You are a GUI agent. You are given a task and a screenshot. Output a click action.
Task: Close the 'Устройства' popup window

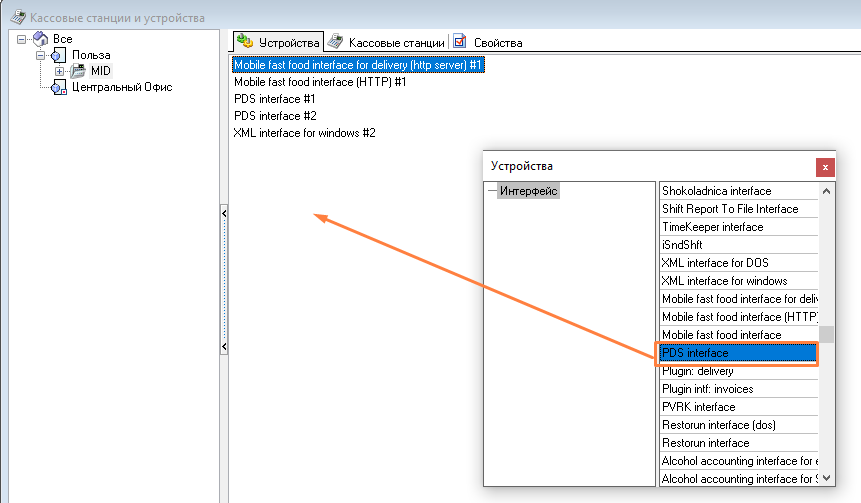pos(824,167)
